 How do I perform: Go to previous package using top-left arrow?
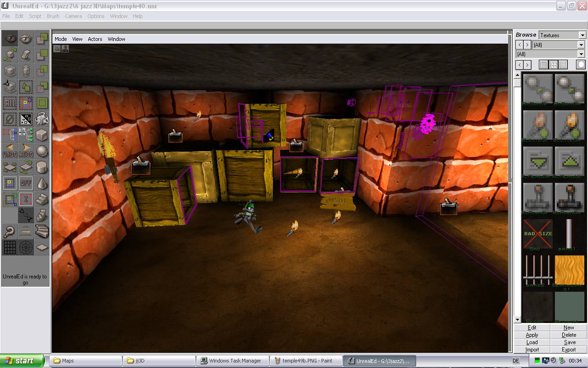tap(519, 45)
